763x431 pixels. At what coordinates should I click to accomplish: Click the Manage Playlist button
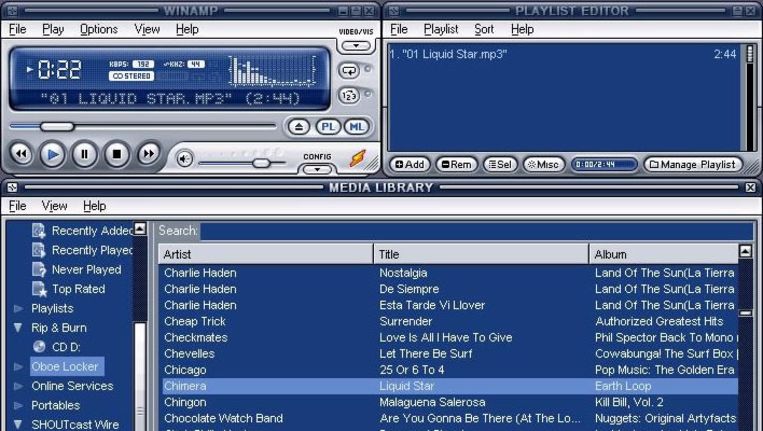pos(693,164)
